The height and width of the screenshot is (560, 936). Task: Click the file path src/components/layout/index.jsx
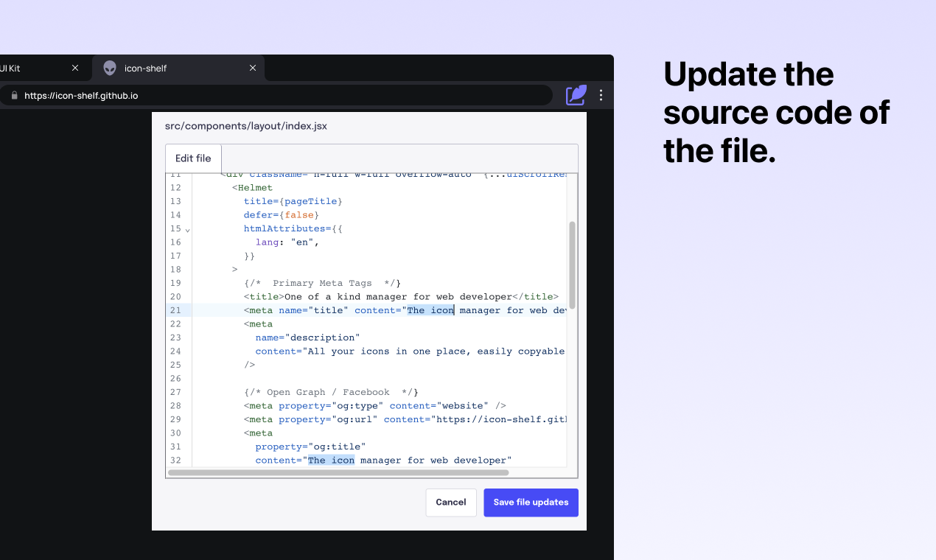tap(246, 126)
